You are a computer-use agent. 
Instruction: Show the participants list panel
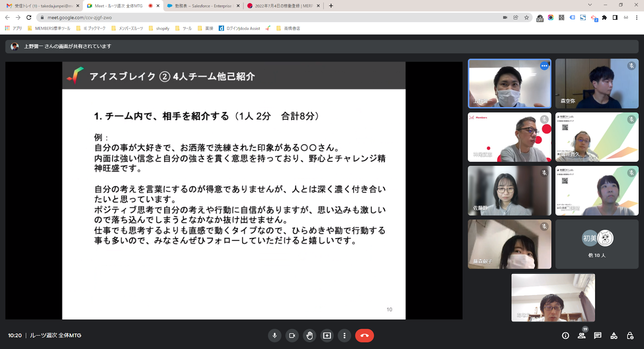581,336
